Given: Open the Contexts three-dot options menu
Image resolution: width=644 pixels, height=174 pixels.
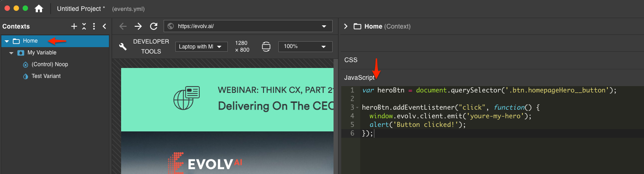Looking at the screenshot, I should pos(94,26).
